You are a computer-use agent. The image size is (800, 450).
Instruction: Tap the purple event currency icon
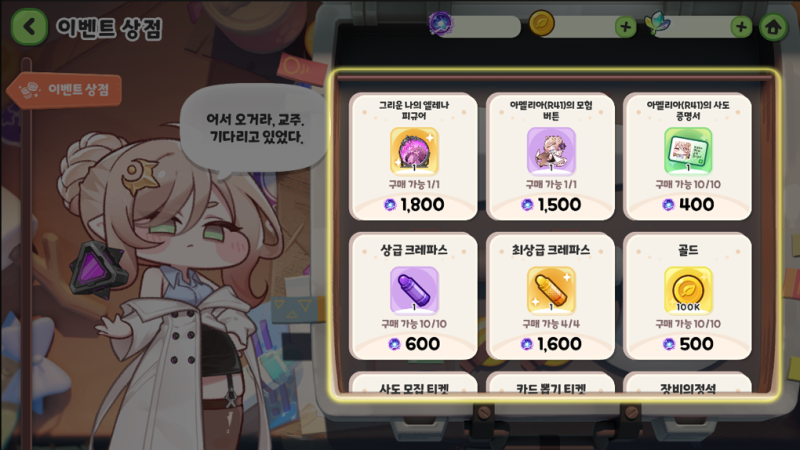(x=440, y=23)
